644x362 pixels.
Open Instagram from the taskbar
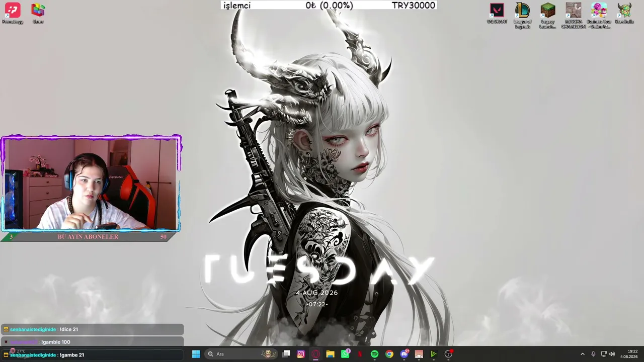point(301,354)
